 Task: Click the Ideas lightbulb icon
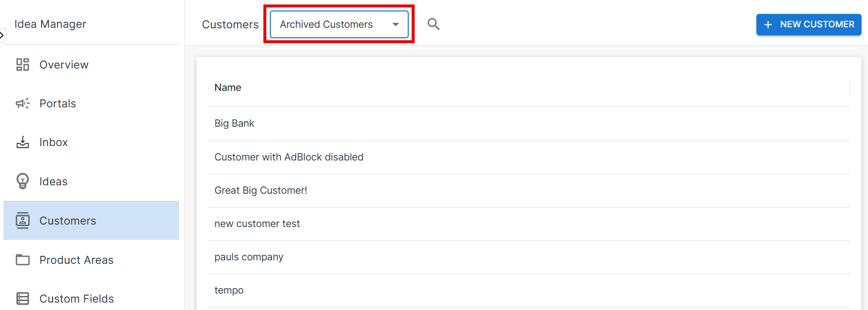point(23,181)
